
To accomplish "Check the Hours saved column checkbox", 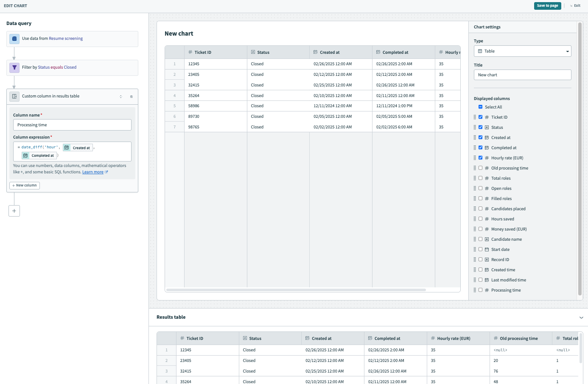I will tap(480, 219).
